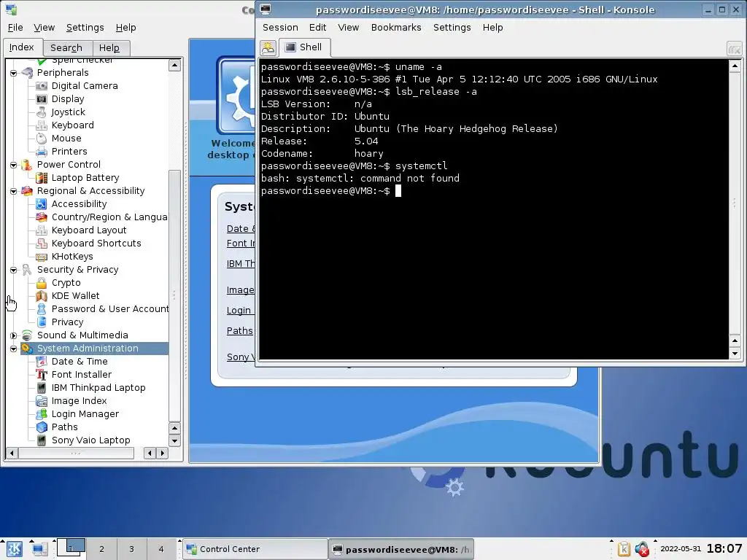Open the Konsole Bookmarks menu
This screenshot has height=560, width=747.
point(396,28)
